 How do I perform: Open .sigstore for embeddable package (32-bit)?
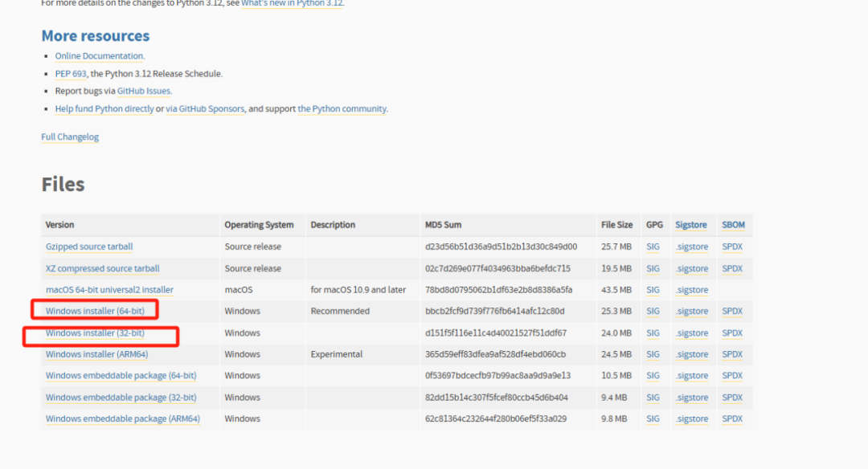[x=692, y=397]
